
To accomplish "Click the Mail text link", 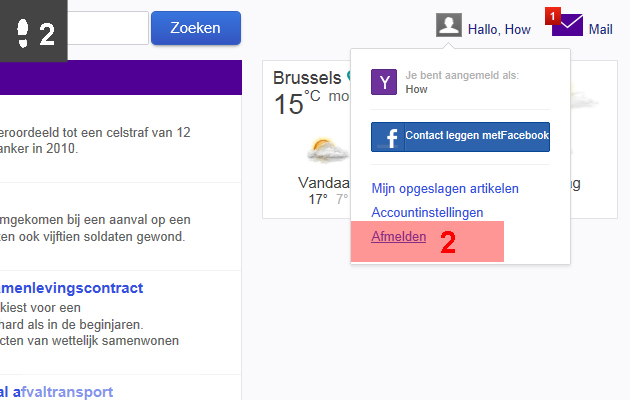I will coord(600,29).
